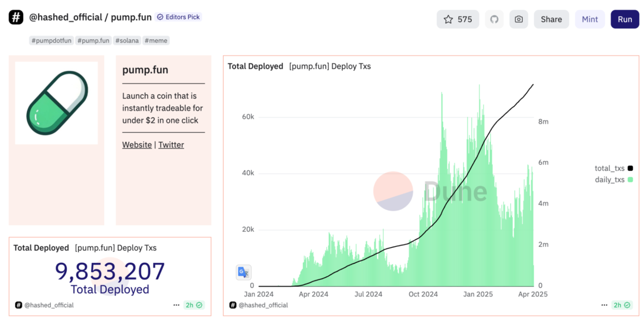Open the pump.fun Twitter link
The height and width of the screenshot is (324, 644).
click(171, 145)
